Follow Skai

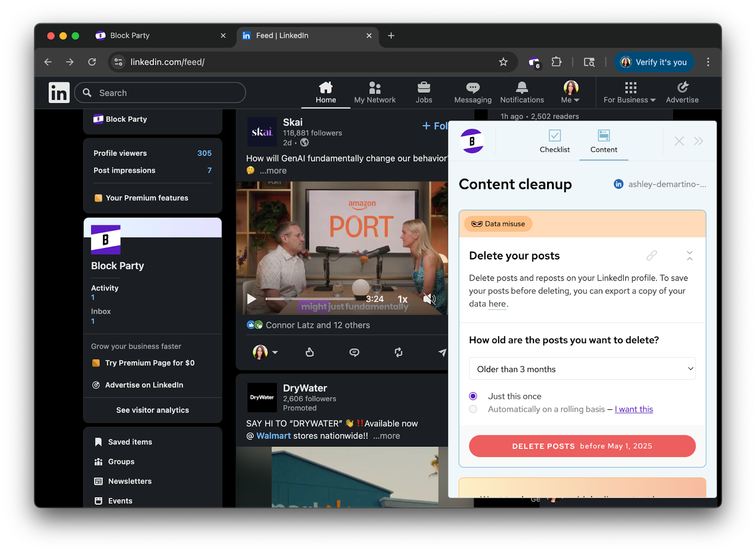(x=435, y=126)
